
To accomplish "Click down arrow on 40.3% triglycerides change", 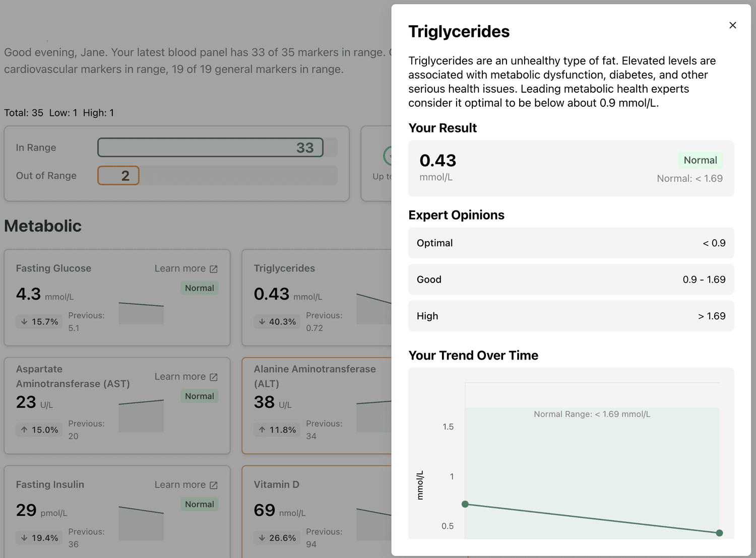I will pos(262,321).
